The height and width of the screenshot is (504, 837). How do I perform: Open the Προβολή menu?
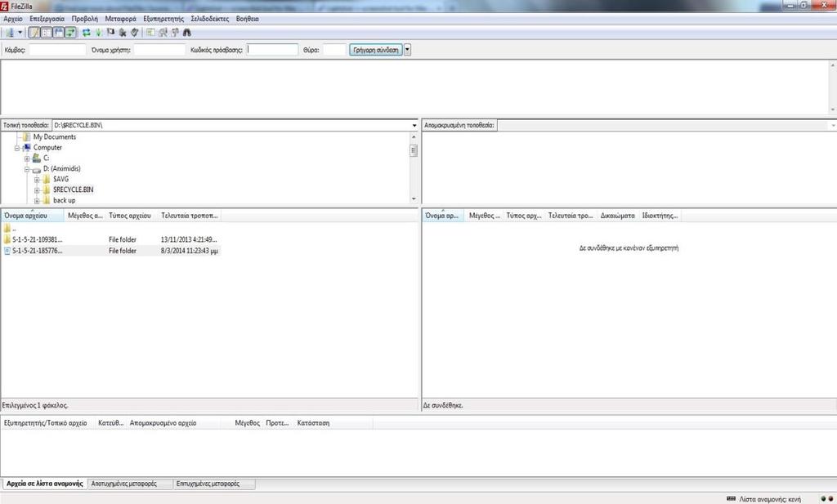(x=85, y=19)
